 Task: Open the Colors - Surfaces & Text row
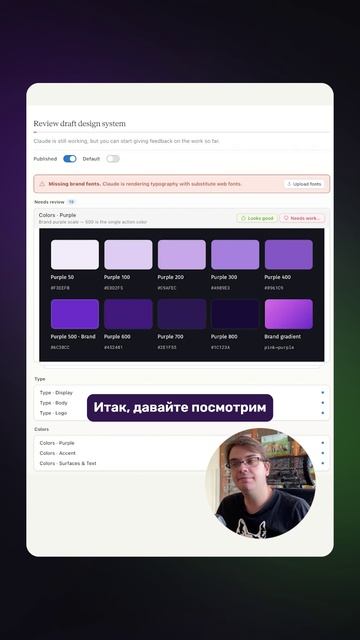[x=182, y=463]
